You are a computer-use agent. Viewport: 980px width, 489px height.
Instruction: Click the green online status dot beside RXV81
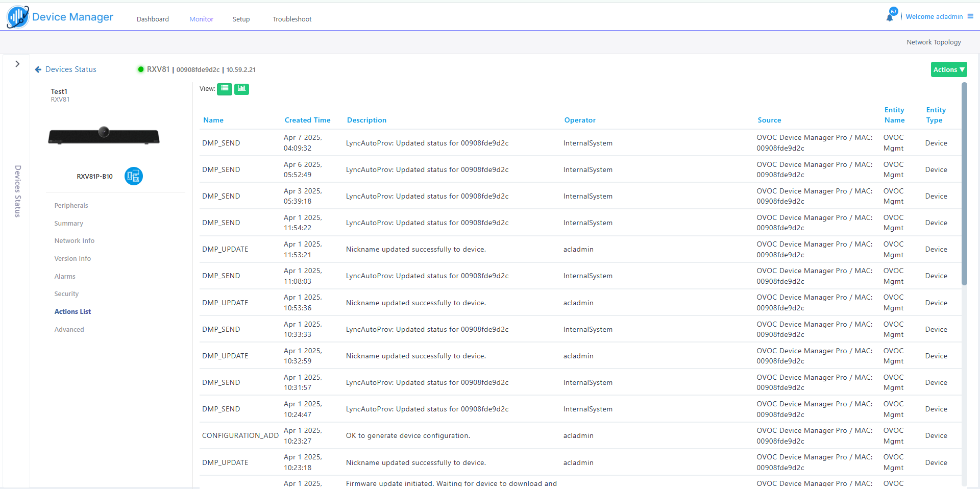pos(141,69)
